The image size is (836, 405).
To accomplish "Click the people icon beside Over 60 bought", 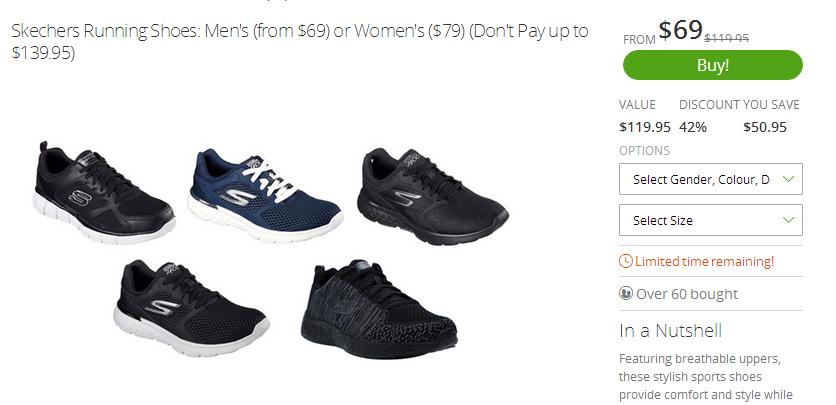I will [626, 293].
